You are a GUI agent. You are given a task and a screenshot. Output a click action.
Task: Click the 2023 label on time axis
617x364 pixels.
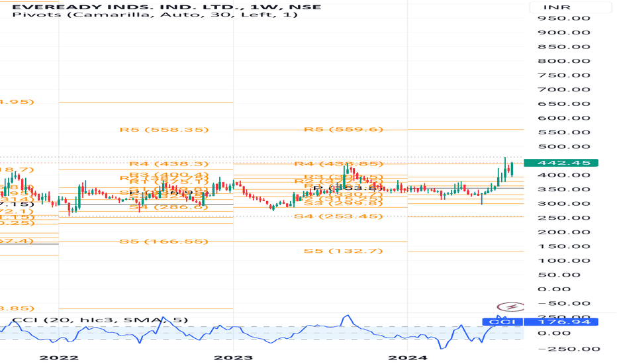(x=233, y=357)
